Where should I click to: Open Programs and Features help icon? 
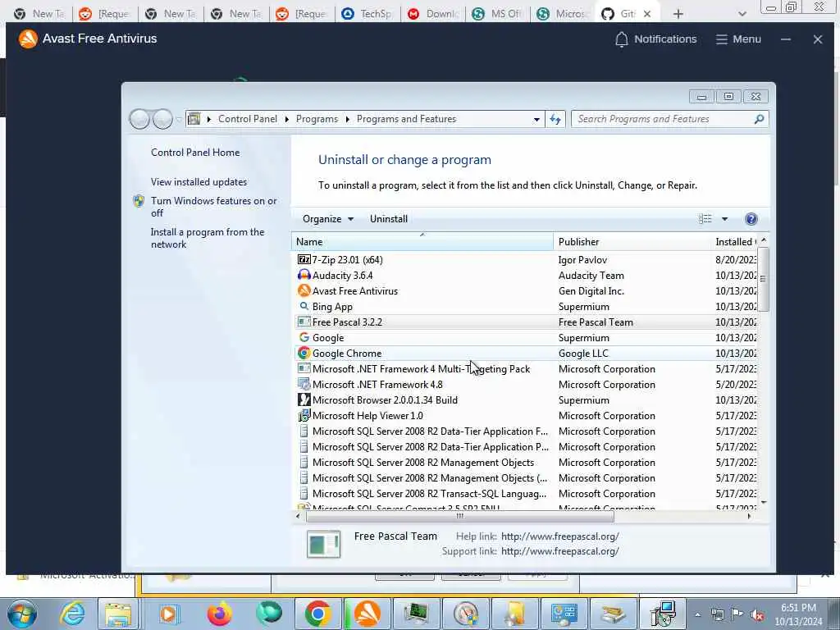pos(751,218)
